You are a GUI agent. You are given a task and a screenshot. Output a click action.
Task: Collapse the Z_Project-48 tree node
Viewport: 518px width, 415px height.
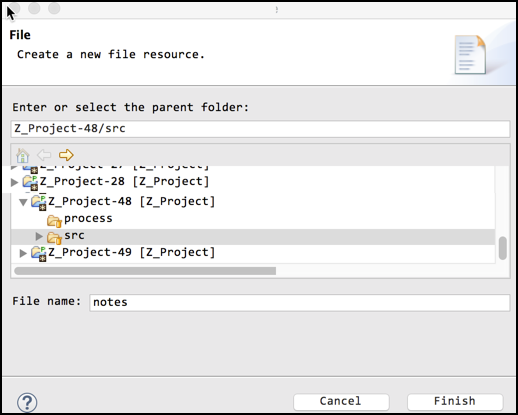point(23,202)
